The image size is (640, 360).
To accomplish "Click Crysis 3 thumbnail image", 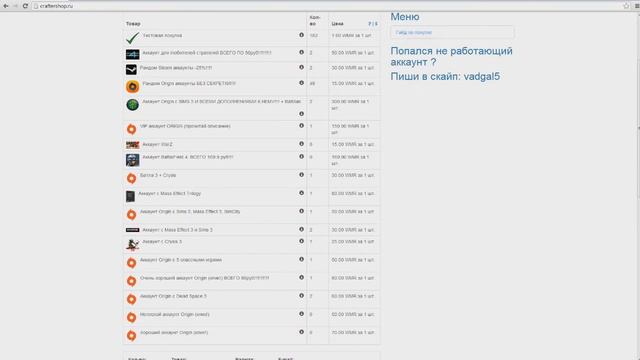I will point(132,244).
